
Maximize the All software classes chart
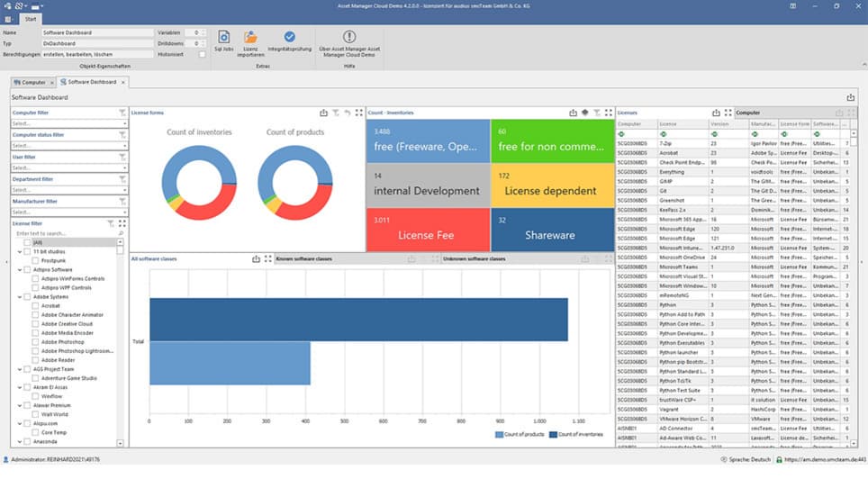tap(268, 258)
